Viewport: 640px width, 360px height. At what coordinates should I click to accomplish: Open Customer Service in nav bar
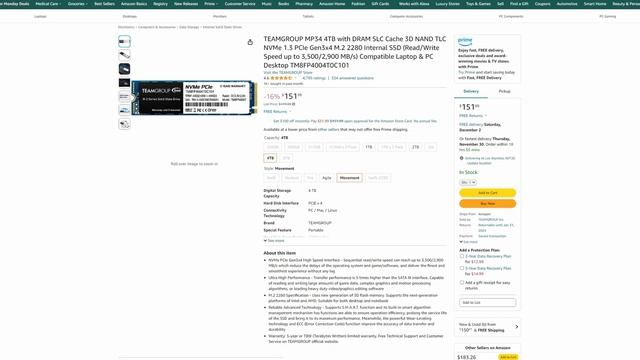240,4
